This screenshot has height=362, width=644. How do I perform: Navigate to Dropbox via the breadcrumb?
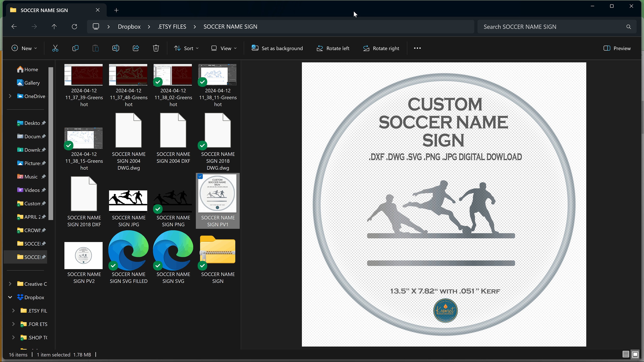pyautogui.click(x=129, y=26)
